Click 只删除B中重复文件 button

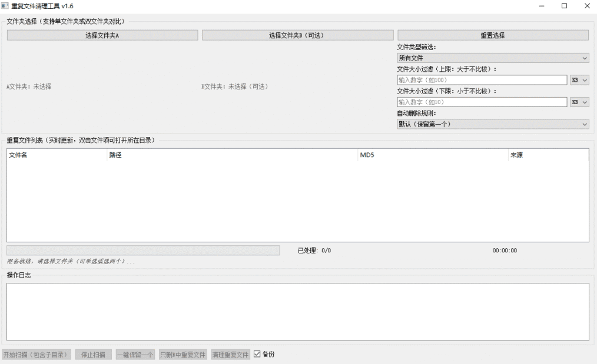[x=183, y=354]
